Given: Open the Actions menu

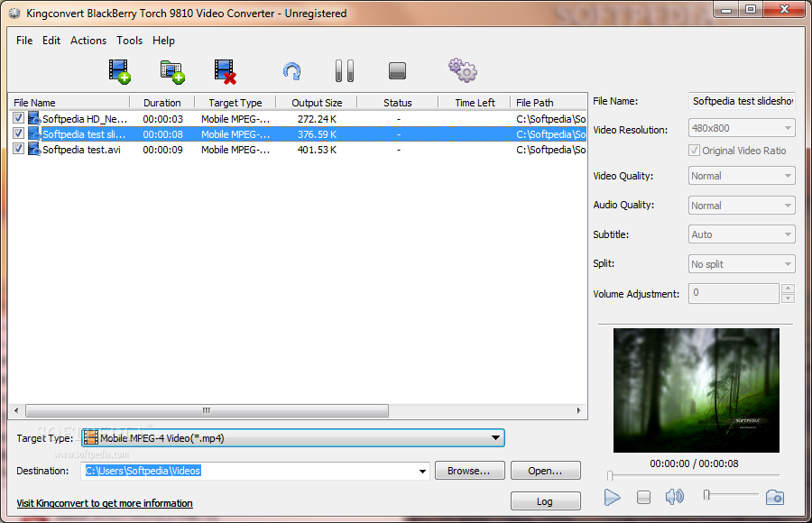Looking at the screenshot, I should (88, 41).
